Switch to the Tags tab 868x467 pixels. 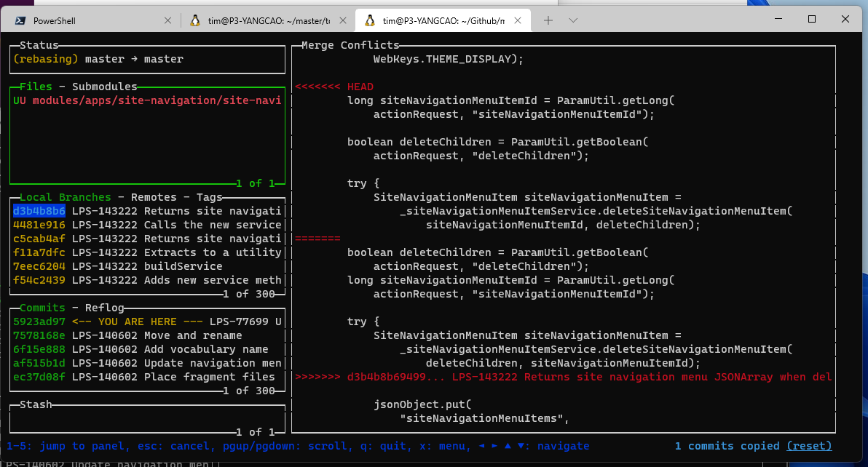pyautogui.click(x=209, y=197)
